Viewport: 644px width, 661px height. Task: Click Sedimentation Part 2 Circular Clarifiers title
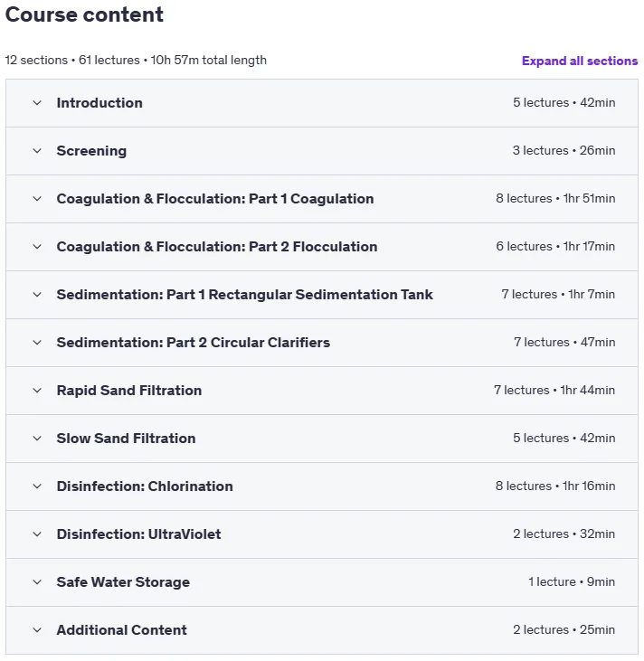194,343
